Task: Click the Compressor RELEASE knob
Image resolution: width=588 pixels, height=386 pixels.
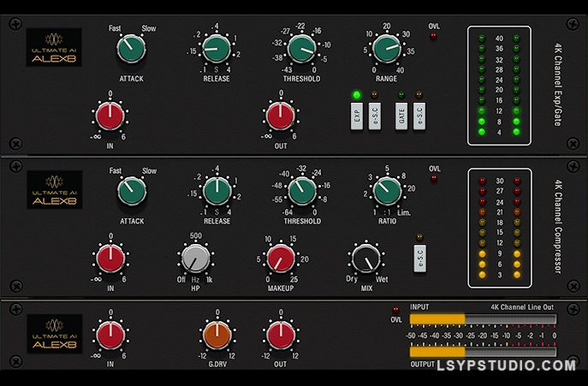Action: (x=217, y=189)
